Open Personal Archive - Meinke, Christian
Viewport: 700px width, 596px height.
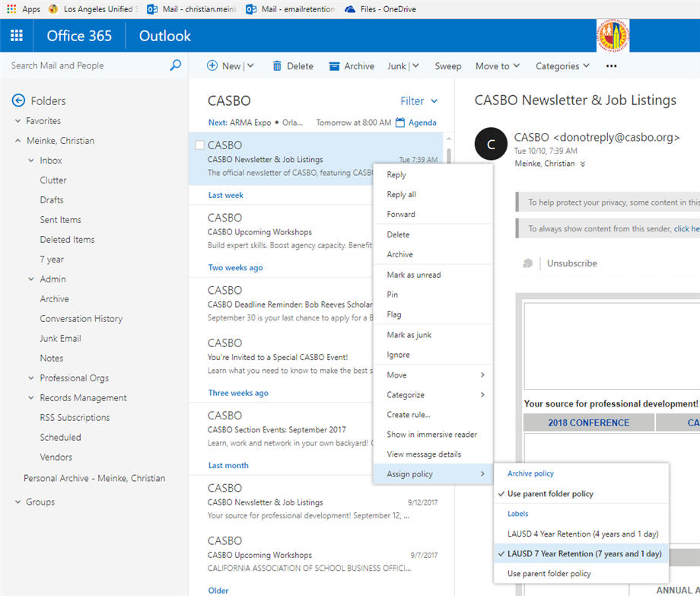pos(94,478)
